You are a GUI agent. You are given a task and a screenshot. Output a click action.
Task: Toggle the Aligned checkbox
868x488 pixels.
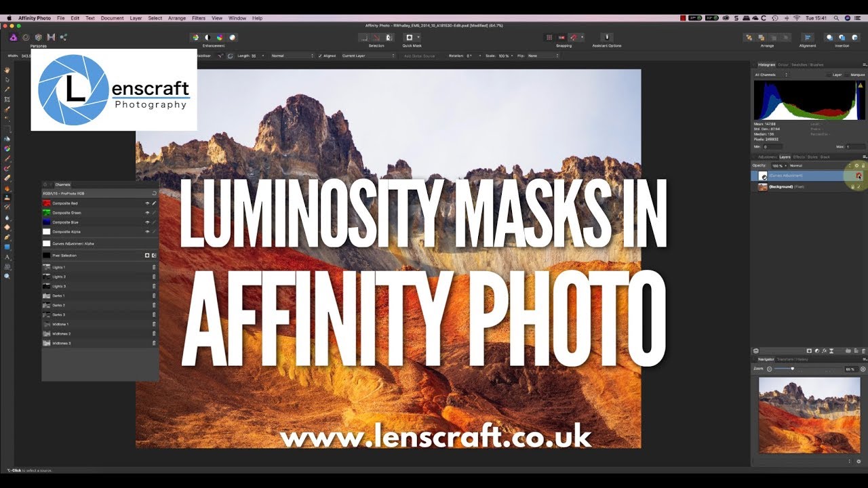pos(320,56)
